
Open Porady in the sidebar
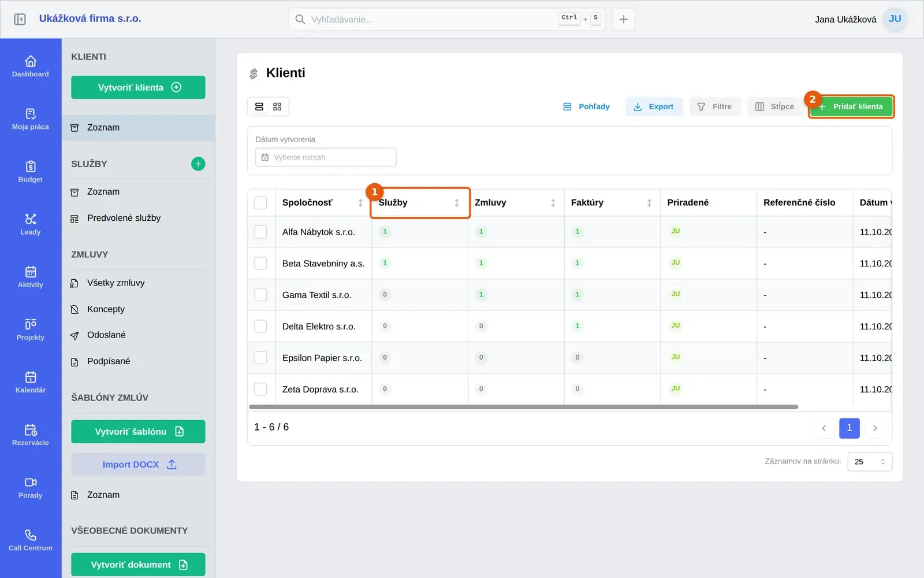coord(31,487)
